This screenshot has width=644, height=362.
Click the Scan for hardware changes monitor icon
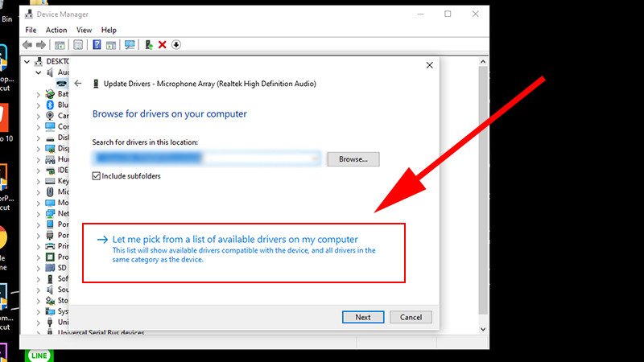[129, 45]
